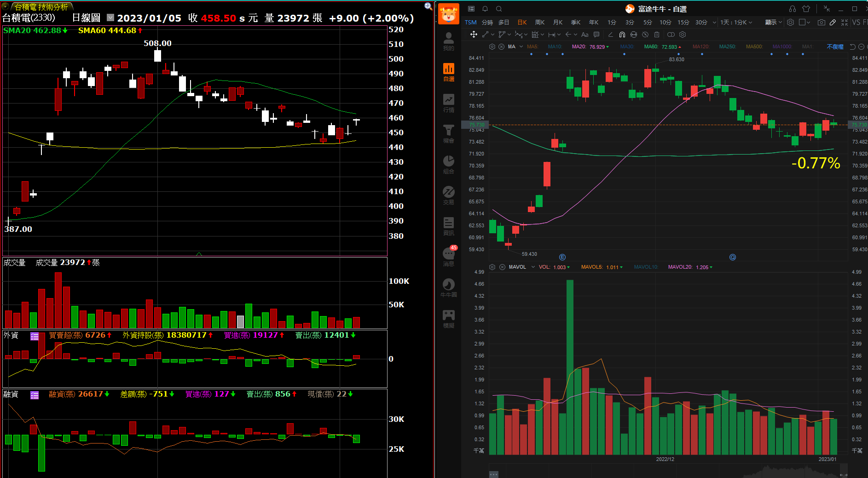The image size is (868, 478).
Task: Click the headset customer service icon
Action: click(x=793, y=9)
